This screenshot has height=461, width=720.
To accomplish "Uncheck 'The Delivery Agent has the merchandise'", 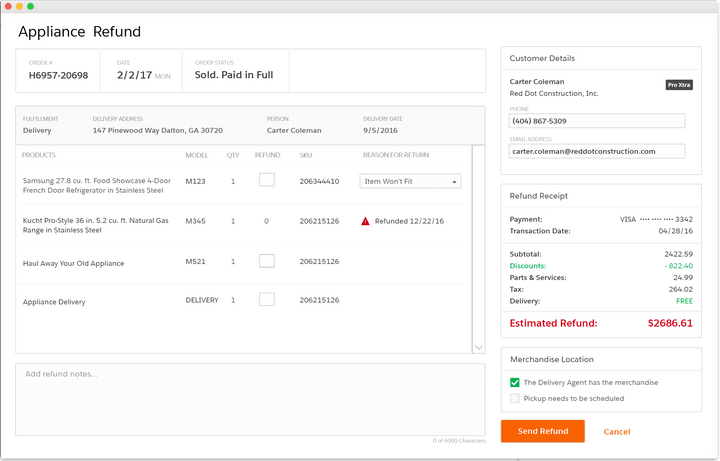I will 515,382.
